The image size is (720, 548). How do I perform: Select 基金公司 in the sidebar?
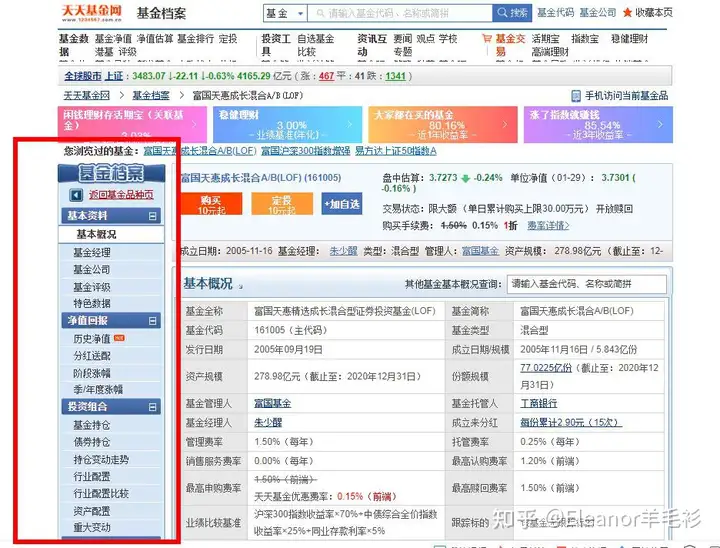[92, 270]
